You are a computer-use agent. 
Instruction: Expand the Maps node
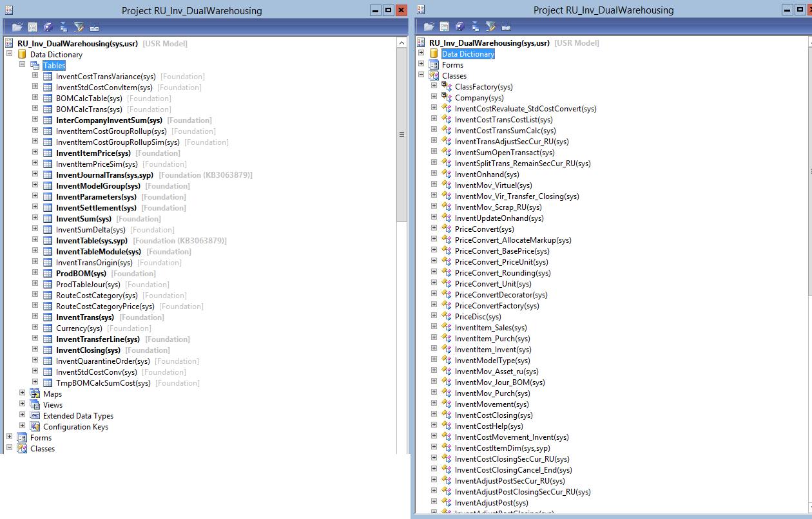click(x=23, y=393)
